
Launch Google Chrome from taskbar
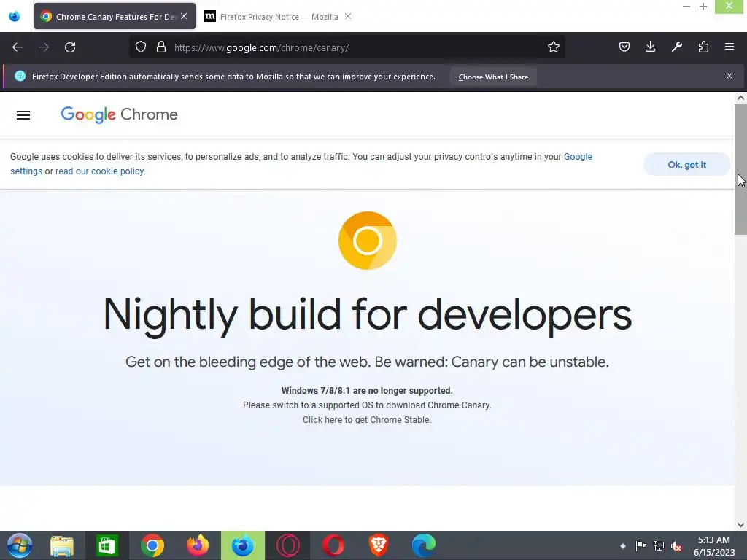coord(152,545)
